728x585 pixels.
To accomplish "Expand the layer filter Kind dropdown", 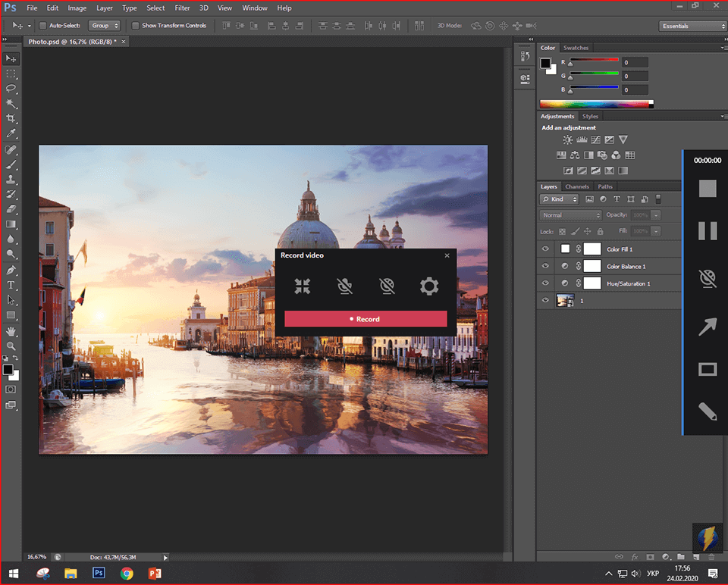I will coord(560,199).
